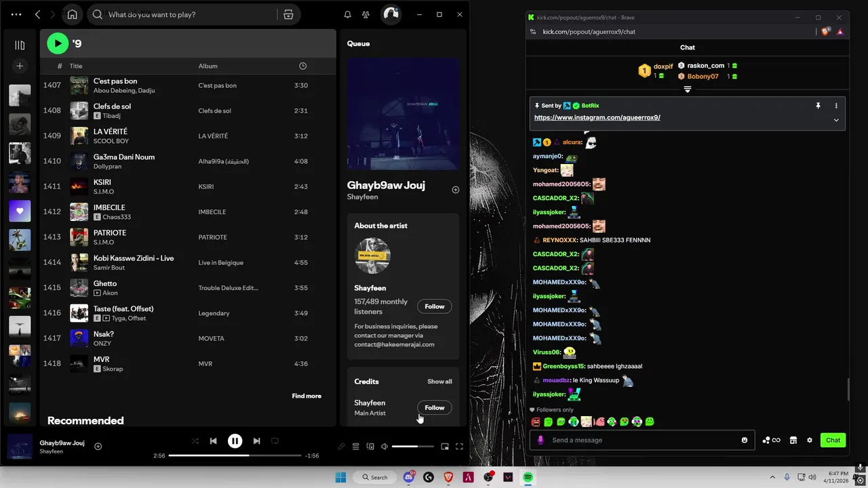Adjust Spotify volume slider
This screenshot has width=868, height=488.
point(413,447)
